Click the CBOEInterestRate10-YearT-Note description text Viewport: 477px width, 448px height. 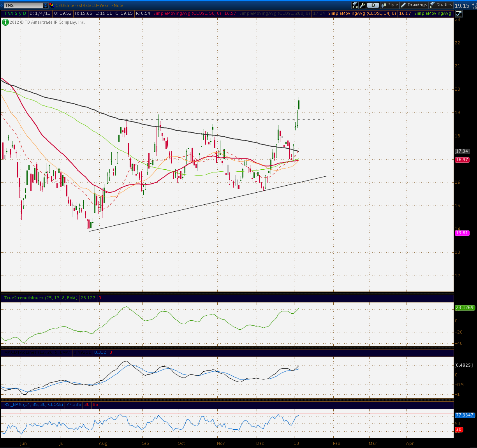pos(90,5)
